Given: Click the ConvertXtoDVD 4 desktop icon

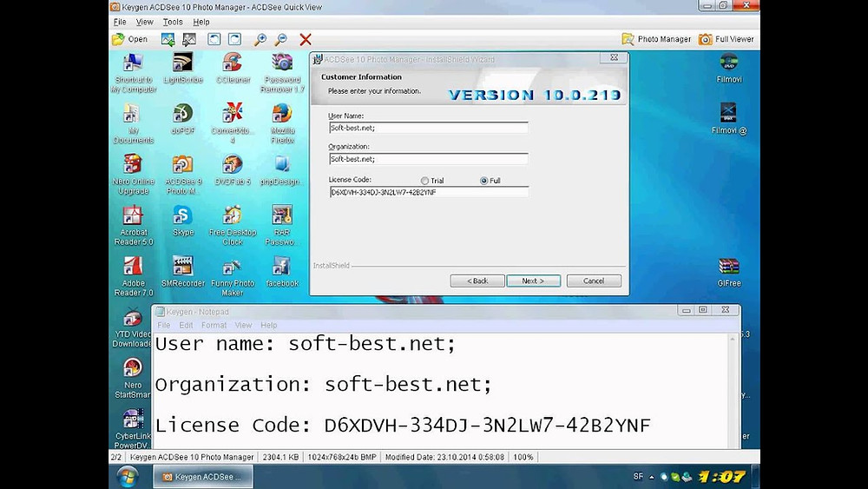Looking at the screenshot, I should coord(233,124).
